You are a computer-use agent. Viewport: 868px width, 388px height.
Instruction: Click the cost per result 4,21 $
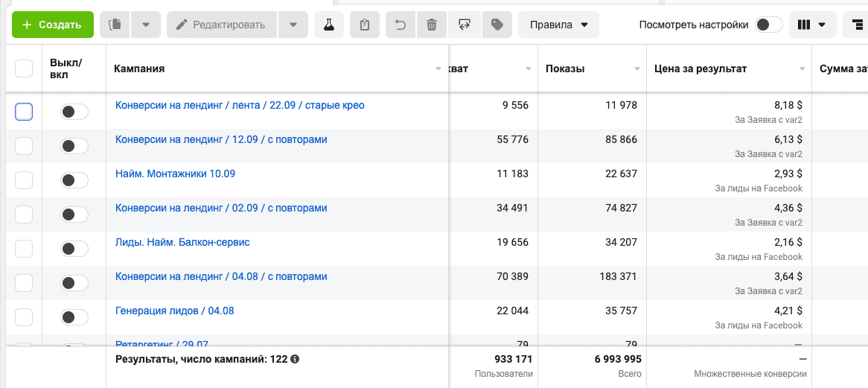[788, 311]
